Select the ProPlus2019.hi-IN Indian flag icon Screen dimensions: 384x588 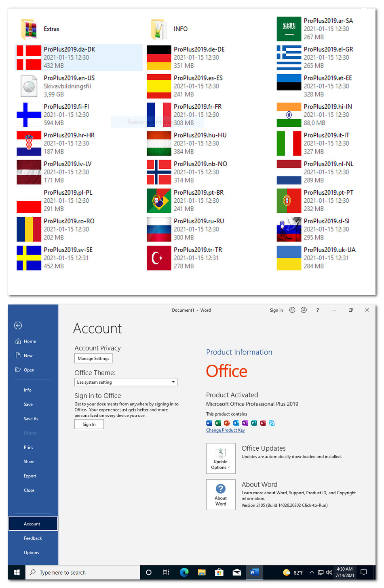[289, 115]
